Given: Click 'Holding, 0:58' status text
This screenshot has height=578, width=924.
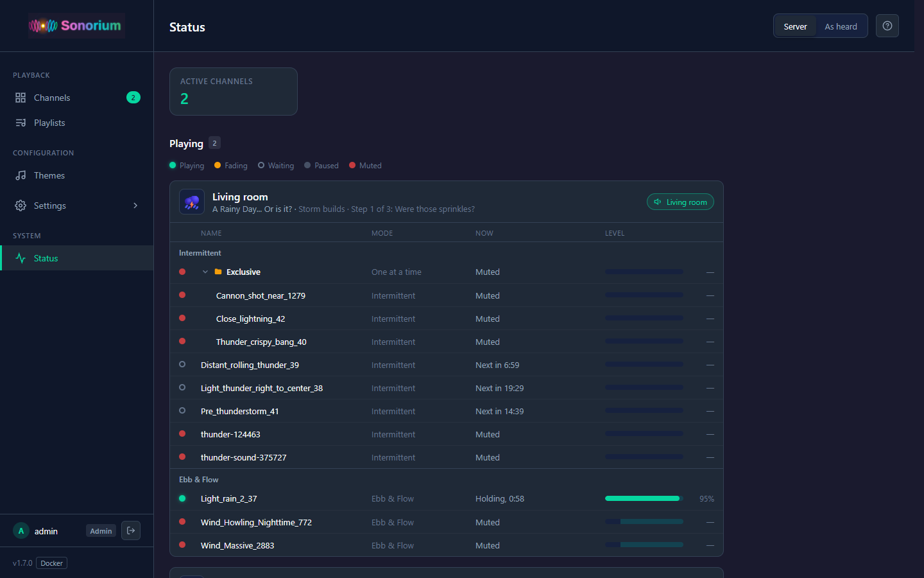Looking at the screenshot, I should click(x=500, y=498).
